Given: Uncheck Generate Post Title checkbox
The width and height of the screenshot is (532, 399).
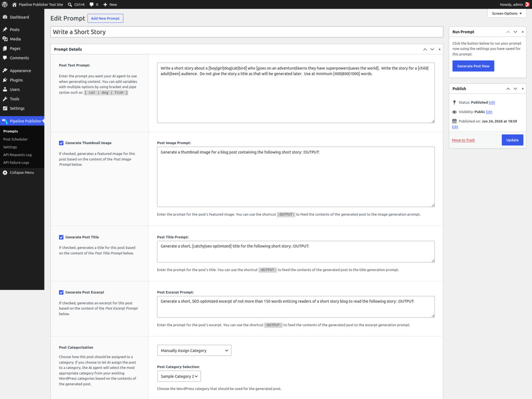Looking at the screenshot, I should [61, 237].
